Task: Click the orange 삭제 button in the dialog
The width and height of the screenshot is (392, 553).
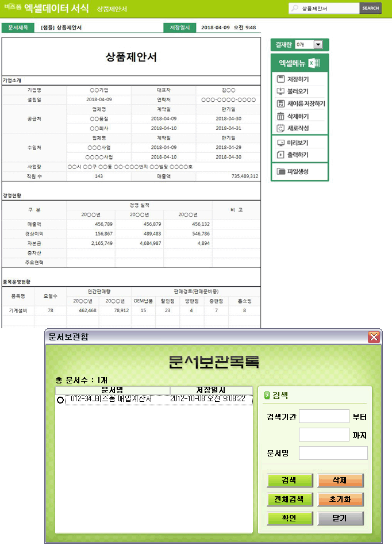Action: click(340, 480)
